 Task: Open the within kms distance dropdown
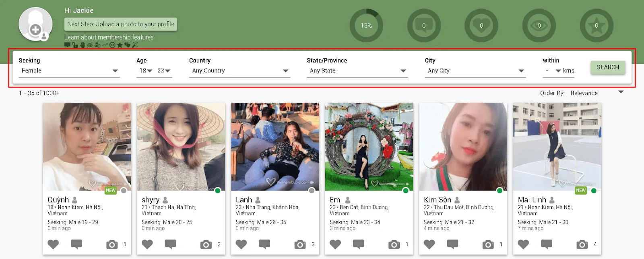click(553, 71)
